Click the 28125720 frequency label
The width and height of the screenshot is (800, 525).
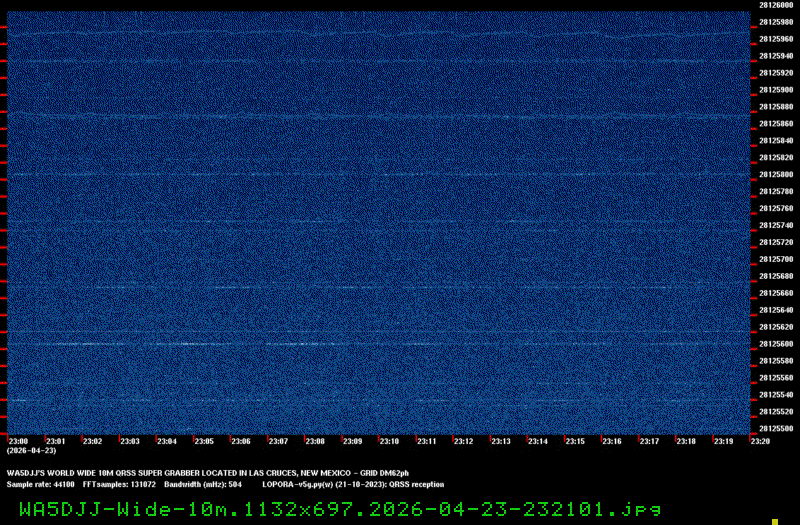coord(776,242)
